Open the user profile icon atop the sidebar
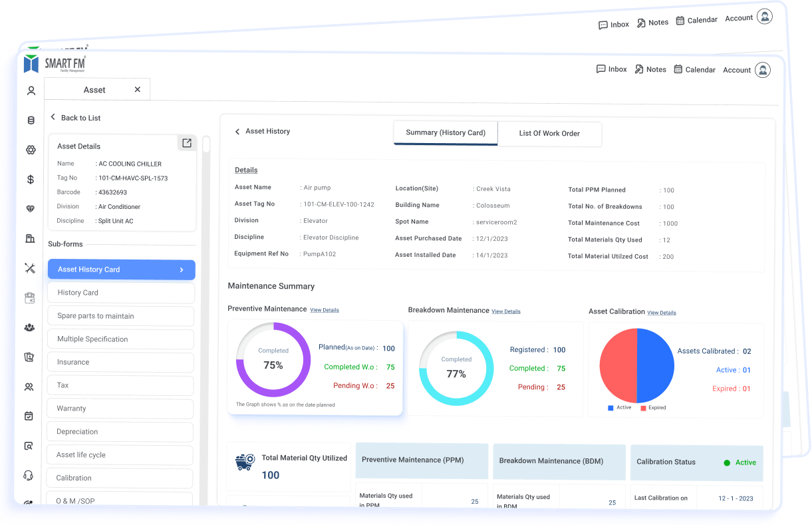Viewport: 812px width, 525px height. pyautogui.click(x=30, y=90)
